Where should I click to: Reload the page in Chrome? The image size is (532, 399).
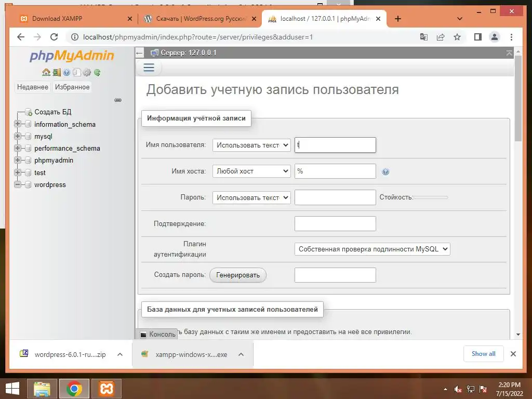tap(54, 37)
